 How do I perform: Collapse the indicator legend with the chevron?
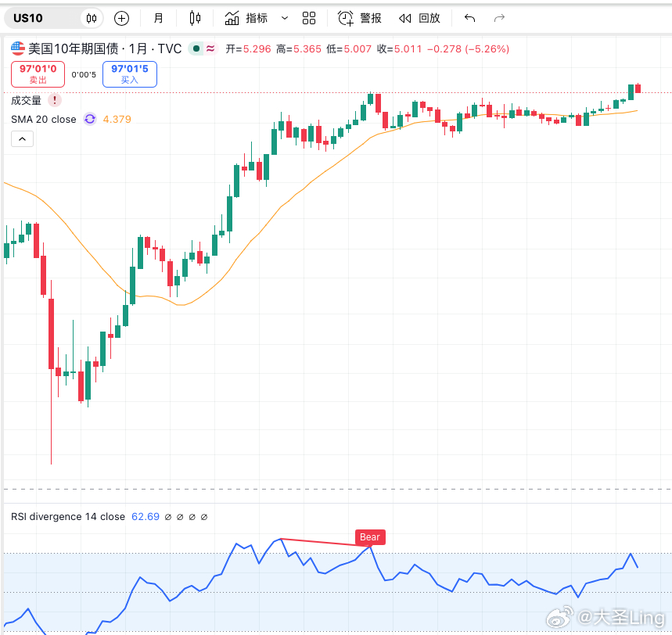tap(22, 139)
